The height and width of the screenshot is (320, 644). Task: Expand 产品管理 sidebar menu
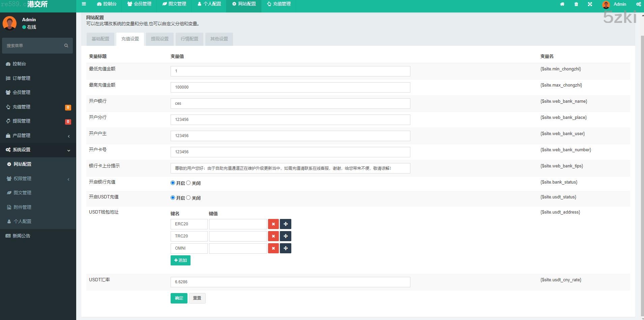pos(38,135)
